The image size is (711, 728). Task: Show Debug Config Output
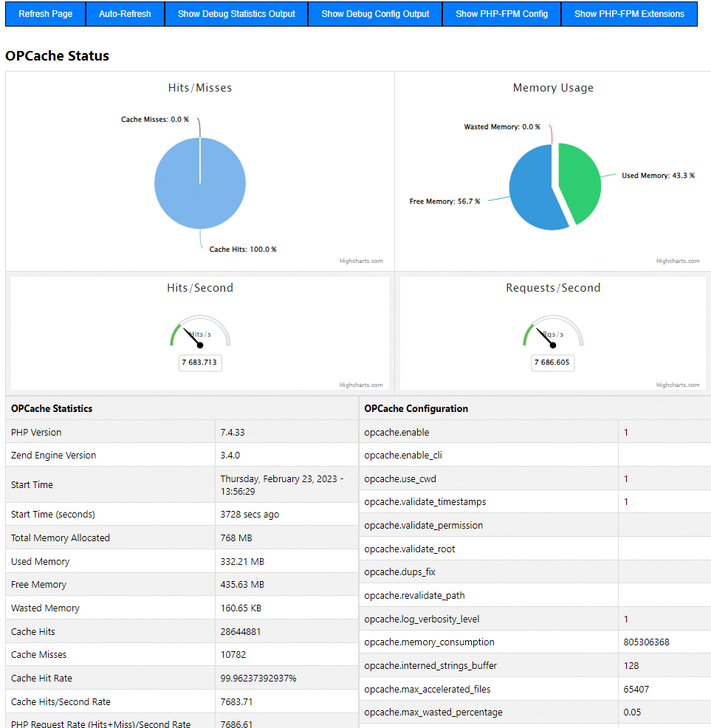[x=374, y=14]
